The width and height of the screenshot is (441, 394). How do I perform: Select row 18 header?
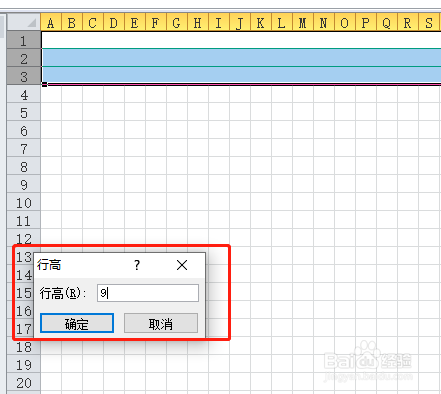(x=24, y=347)
